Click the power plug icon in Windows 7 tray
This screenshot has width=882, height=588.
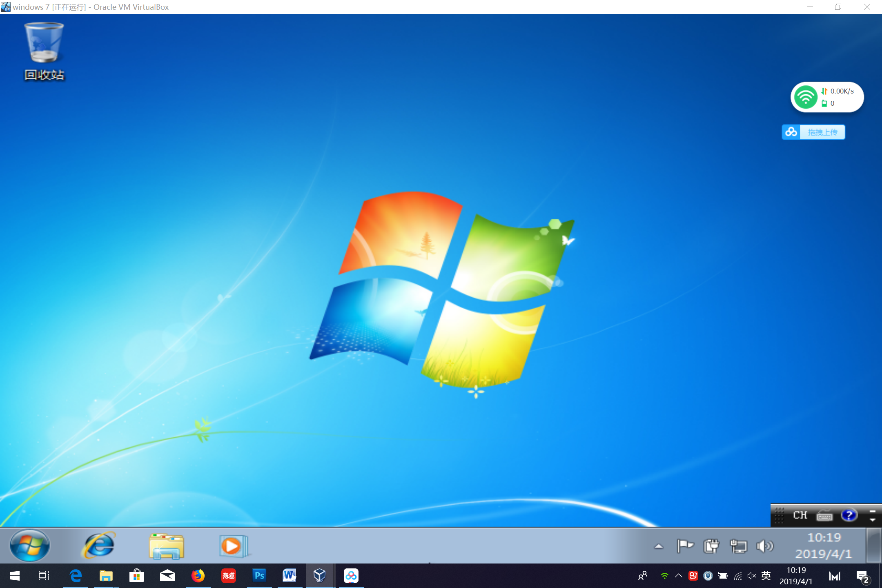(x=711, y=546)
